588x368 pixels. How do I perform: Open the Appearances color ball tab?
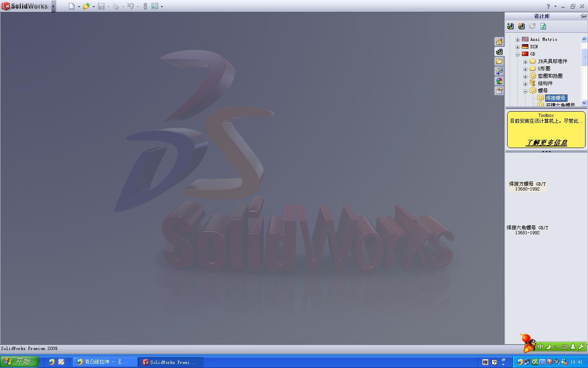pyautogui.click(x=499, y=81)
